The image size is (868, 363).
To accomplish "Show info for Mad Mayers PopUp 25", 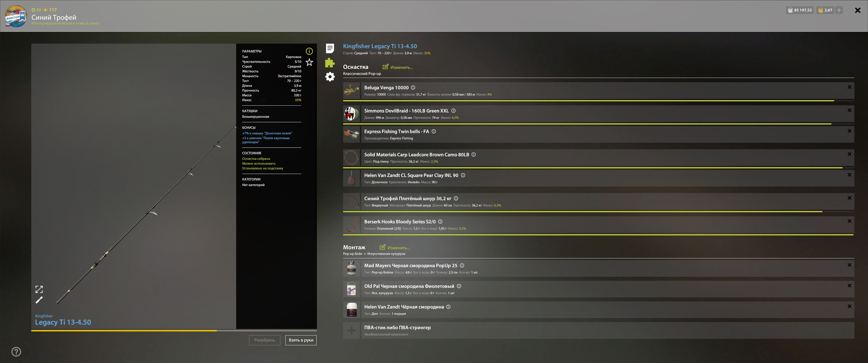I will (462, 265).
